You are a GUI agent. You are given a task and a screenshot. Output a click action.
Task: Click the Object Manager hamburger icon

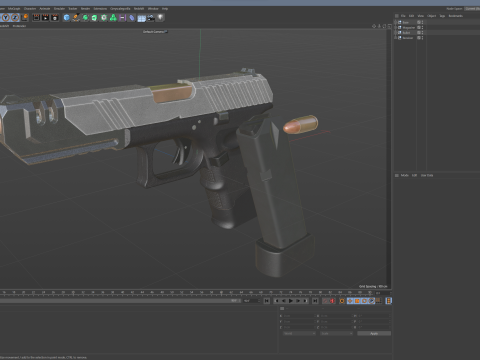pos(397,16)
